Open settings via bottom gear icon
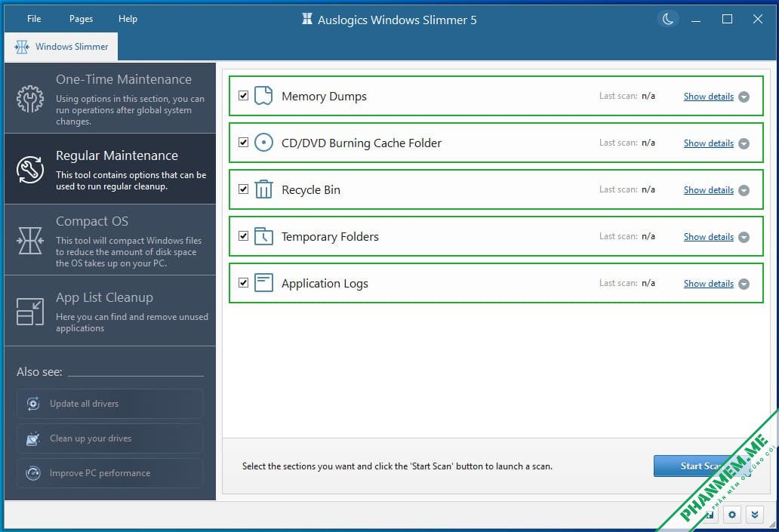This screenshot has height=532, width=779. tap(731, 515)
